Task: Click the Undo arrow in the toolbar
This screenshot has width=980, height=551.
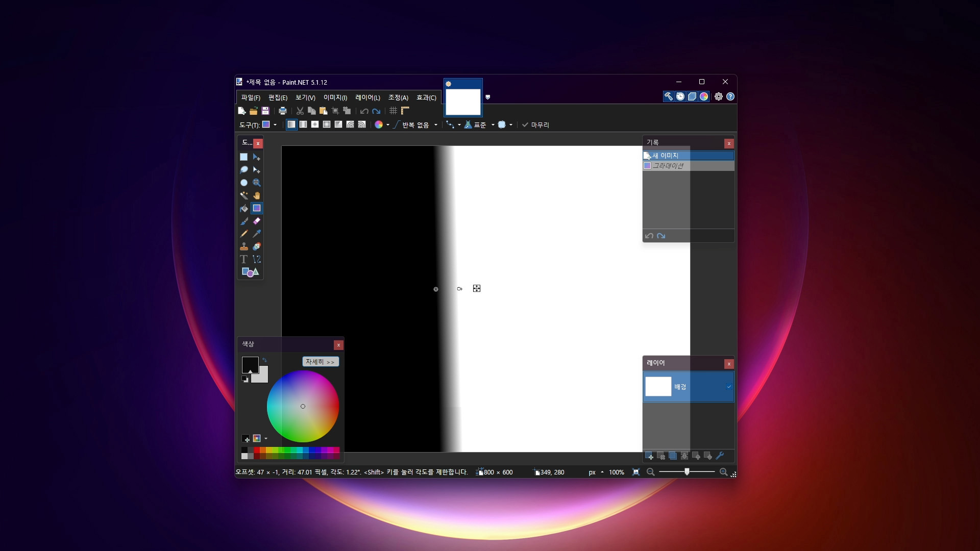Action: click(x=364, y=111)
